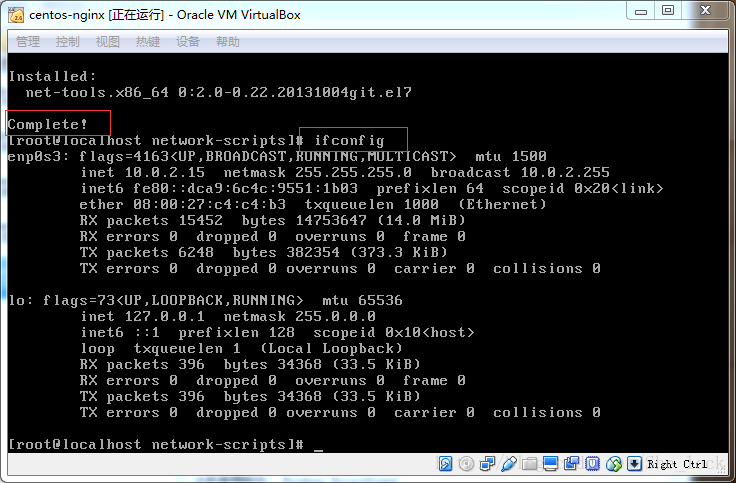The height and width of the screenshot is (483, 736).
Task: Open the 热键 menu
Action: click(x=148, y=42)
